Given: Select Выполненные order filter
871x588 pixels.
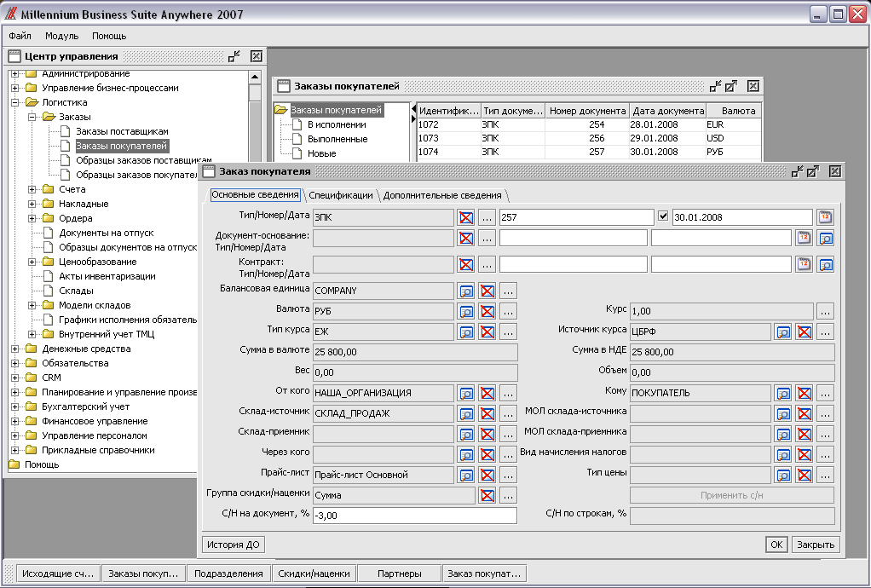Looking at the screenshot, I should pyautogui.click(x=337, y=140).
